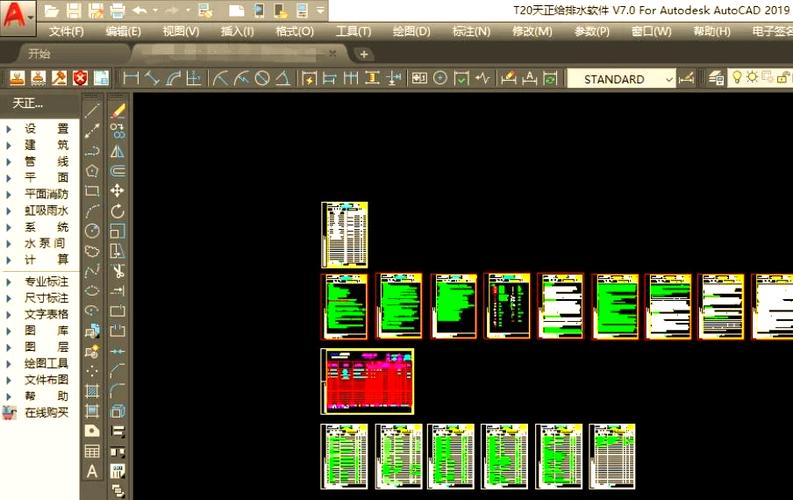Toggle the layer freeze sun icon
The image size is (793, 500).
pyautogui.click(x=752, y=77)
